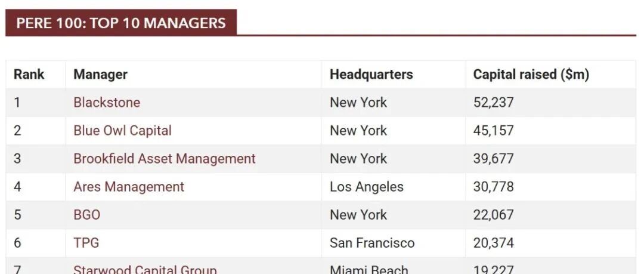Click the PERE 100: Top 10 Managers heading
This screenshot has height=274, width=644.
(121, 23)
